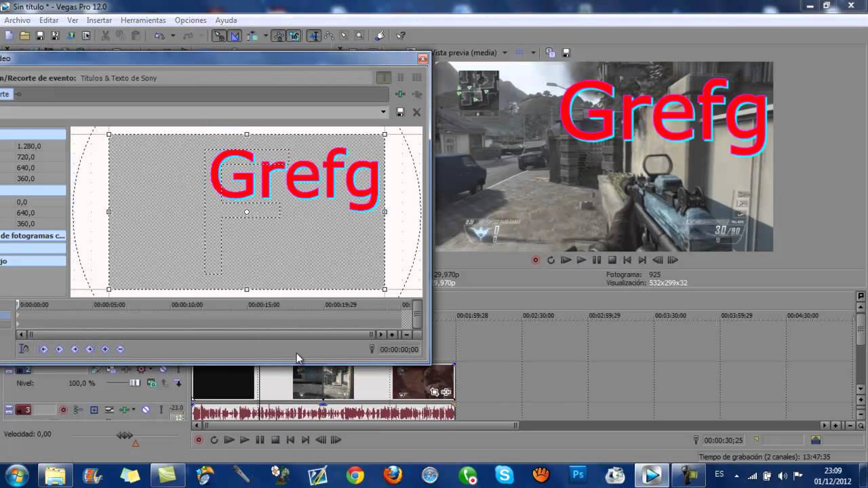Toggle Enable Snapping in toolbar

[x=219, y=36]
